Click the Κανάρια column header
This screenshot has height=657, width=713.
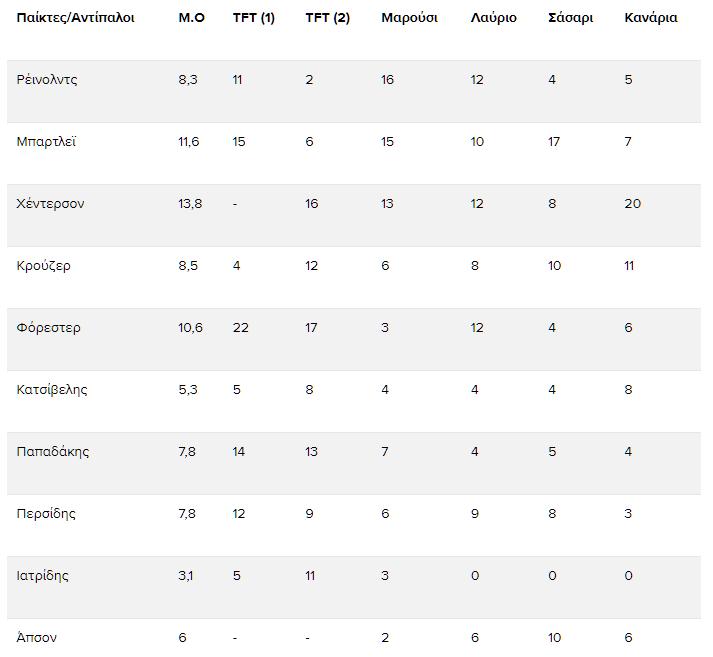(x=651, y=18)
